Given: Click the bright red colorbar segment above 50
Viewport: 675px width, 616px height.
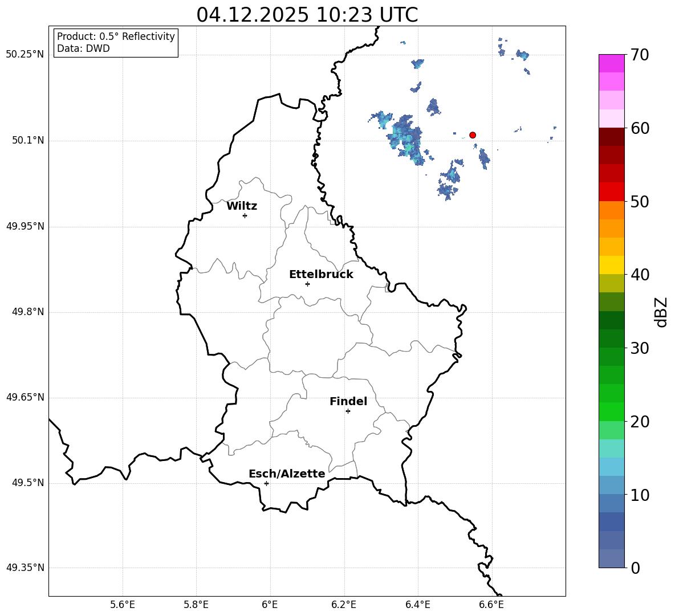Looking at the screenshot, I should (612, 192).
